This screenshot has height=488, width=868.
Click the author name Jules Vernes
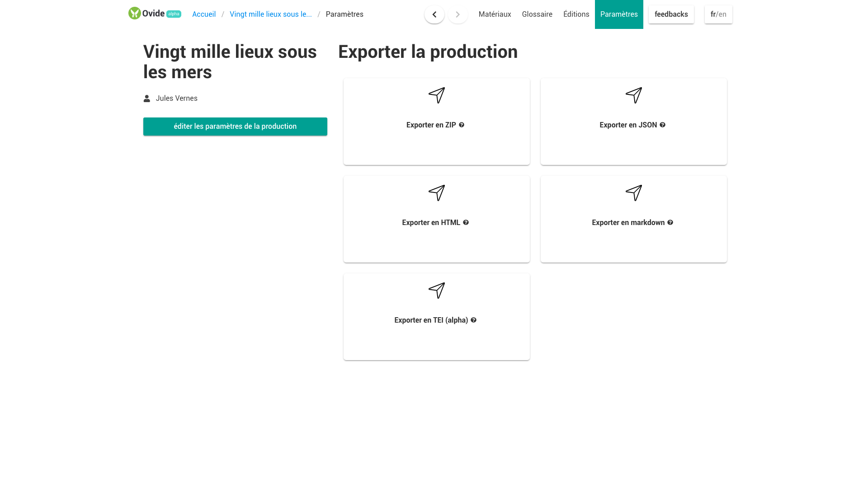click(x=177, y=99)
